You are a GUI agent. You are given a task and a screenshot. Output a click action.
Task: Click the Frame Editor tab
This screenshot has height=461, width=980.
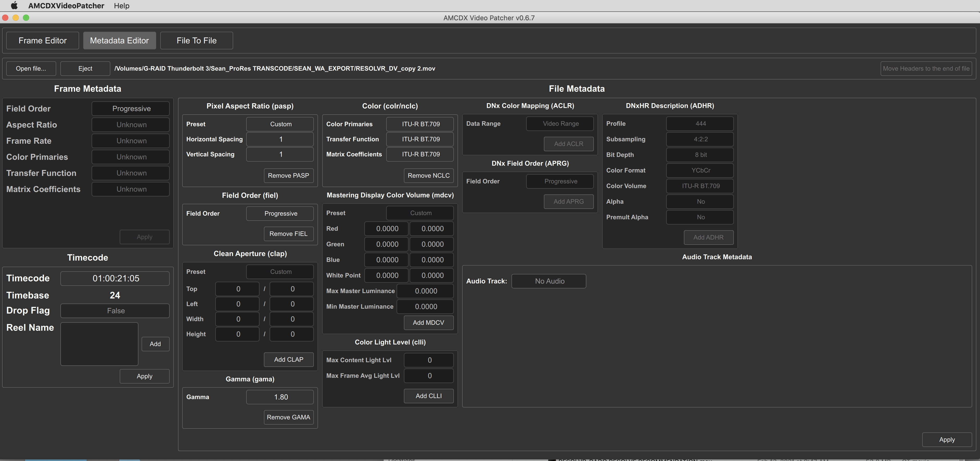(42, 40)
